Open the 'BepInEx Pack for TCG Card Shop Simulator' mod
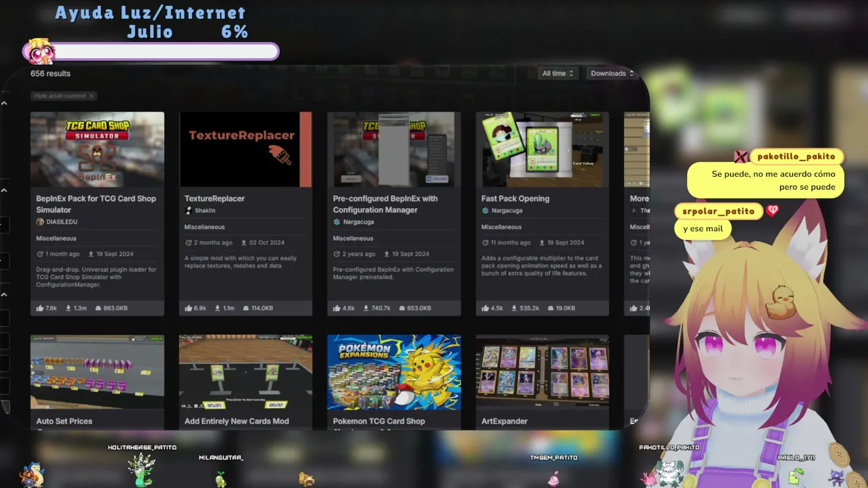This screenshot has height=488, width=868. [x=96, y=204]
